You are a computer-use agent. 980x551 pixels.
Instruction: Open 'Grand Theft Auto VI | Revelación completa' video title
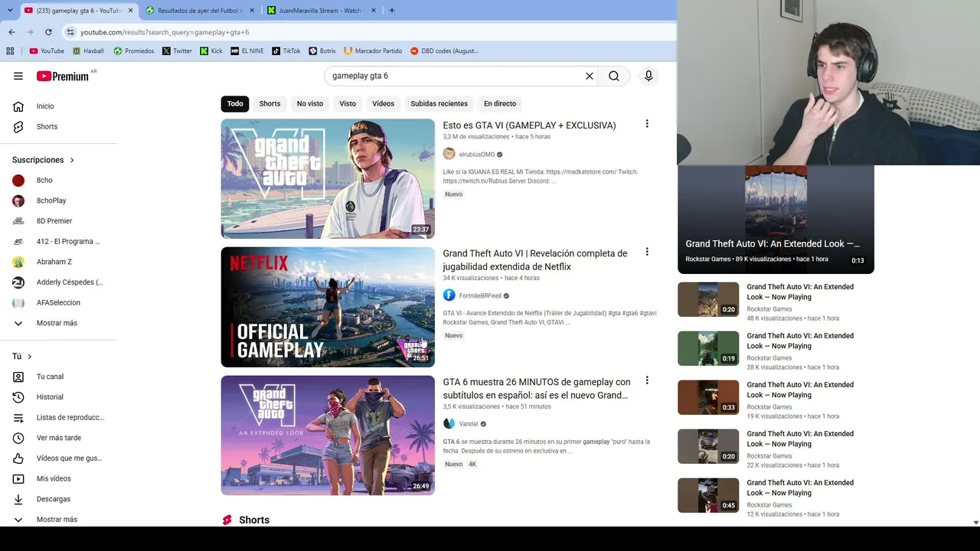(534, 260)
